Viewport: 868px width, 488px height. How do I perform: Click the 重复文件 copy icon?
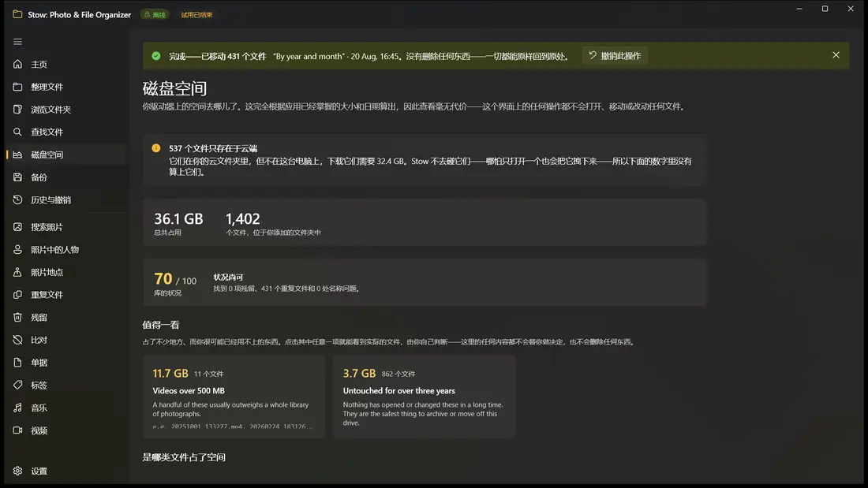click(17, 295)
